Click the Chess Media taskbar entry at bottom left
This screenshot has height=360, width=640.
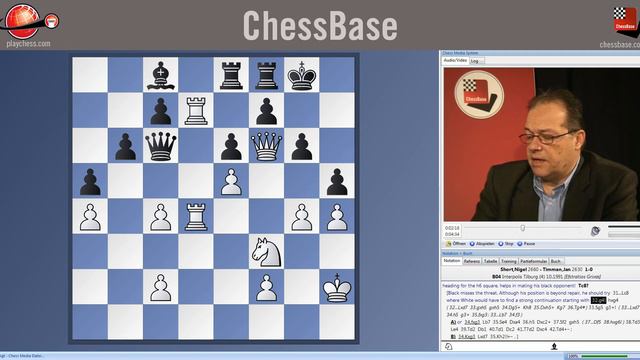22,356
